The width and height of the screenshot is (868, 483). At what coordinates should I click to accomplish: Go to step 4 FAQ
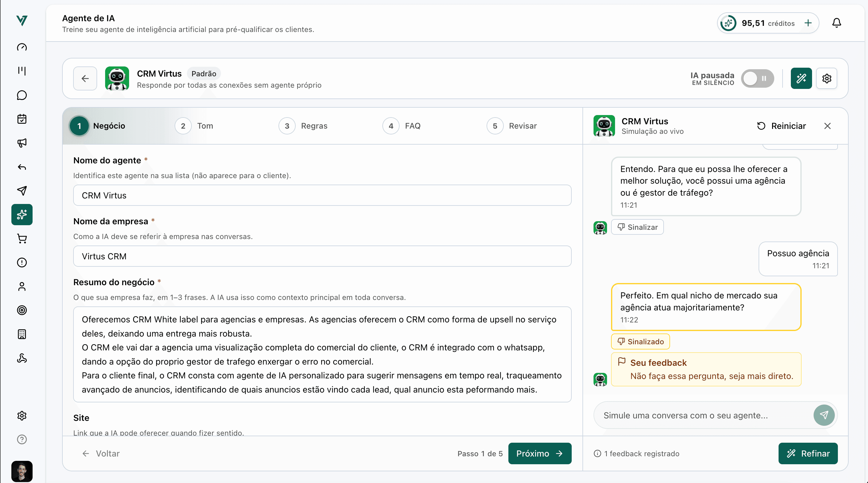[x=402, y=126]
